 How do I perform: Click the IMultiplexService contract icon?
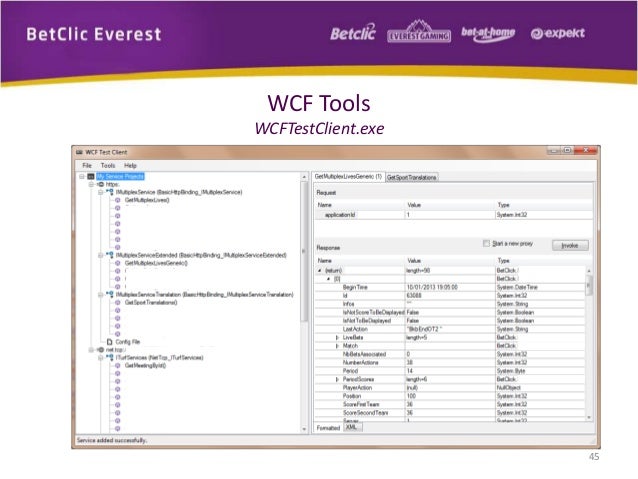coord(110,192)
